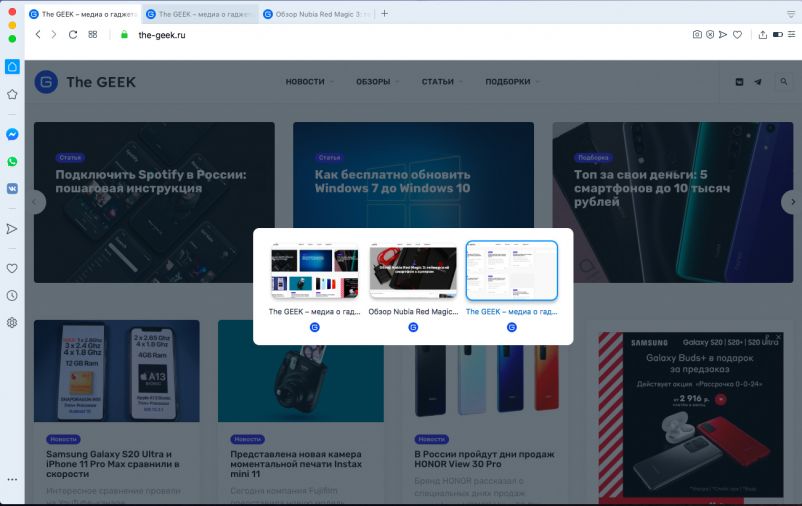Open Samsung Galaxy S20 Ultra article title
The width and height of the screenshot is (802, 506).
click(113, 464)
